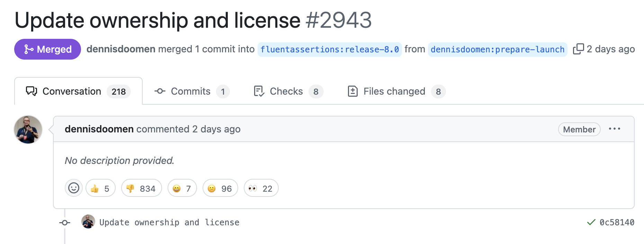
Task: Toggle the confused reaction (96)
Action: 220,188
